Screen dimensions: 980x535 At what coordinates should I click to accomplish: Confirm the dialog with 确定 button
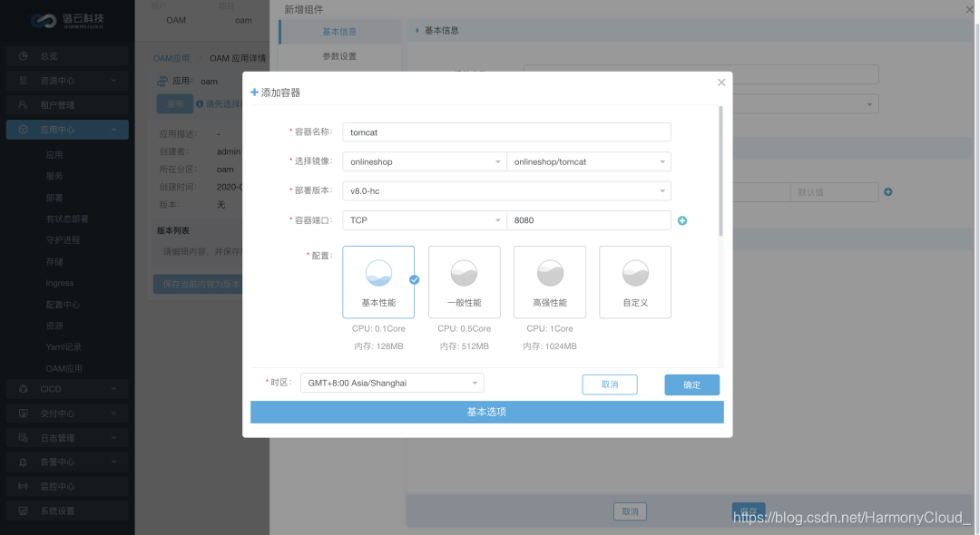691,384
